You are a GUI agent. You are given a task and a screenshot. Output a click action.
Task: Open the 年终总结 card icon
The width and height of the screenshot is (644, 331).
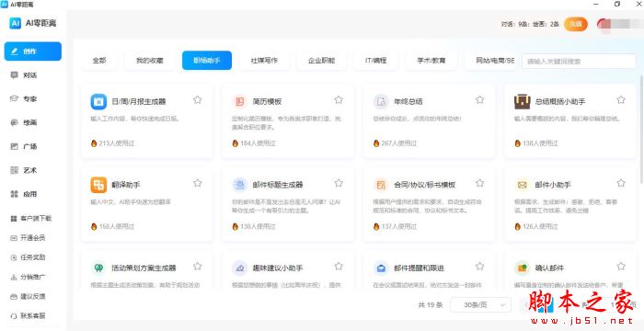coord(381,101)
